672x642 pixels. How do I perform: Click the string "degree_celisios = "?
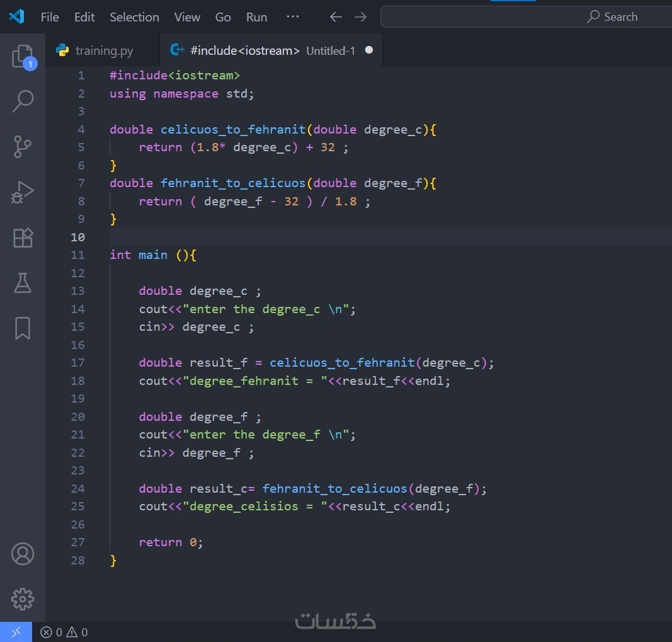pos(255,507)
